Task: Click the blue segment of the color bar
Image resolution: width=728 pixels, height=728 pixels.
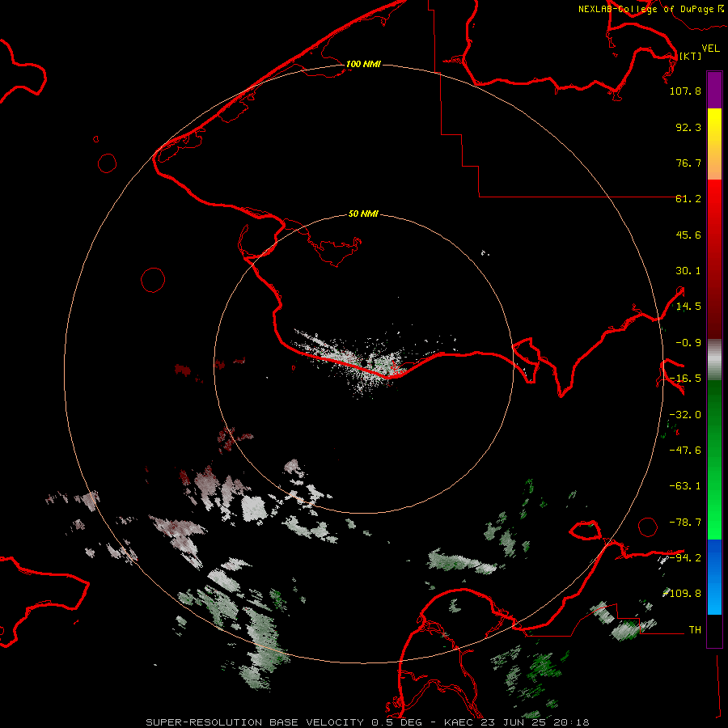Action: click(x=714, y=577)
